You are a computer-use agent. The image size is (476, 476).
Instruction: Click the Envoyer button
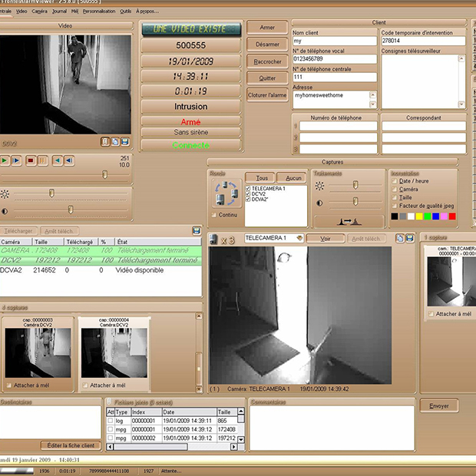(439, 405)
